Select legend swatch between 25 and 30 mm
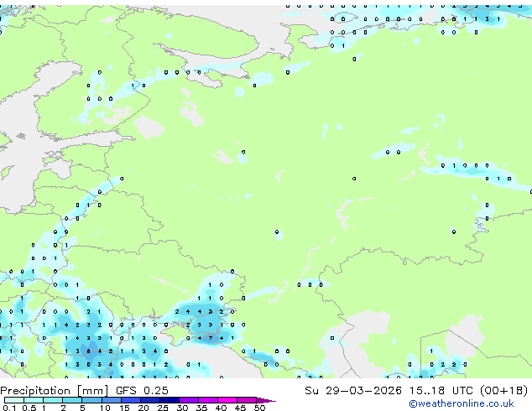Viewport: 532px width, 411px height. [170, 400]
